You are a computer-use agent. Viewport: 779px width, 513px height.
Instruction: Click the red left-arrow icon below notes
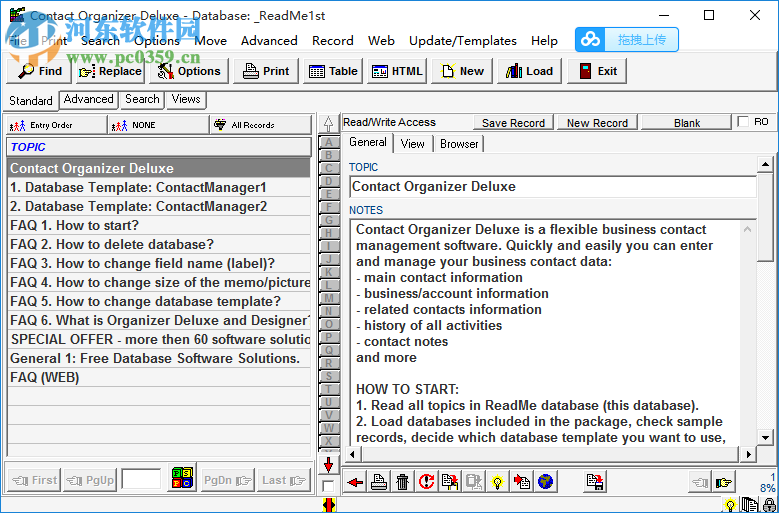coord(355,482)
